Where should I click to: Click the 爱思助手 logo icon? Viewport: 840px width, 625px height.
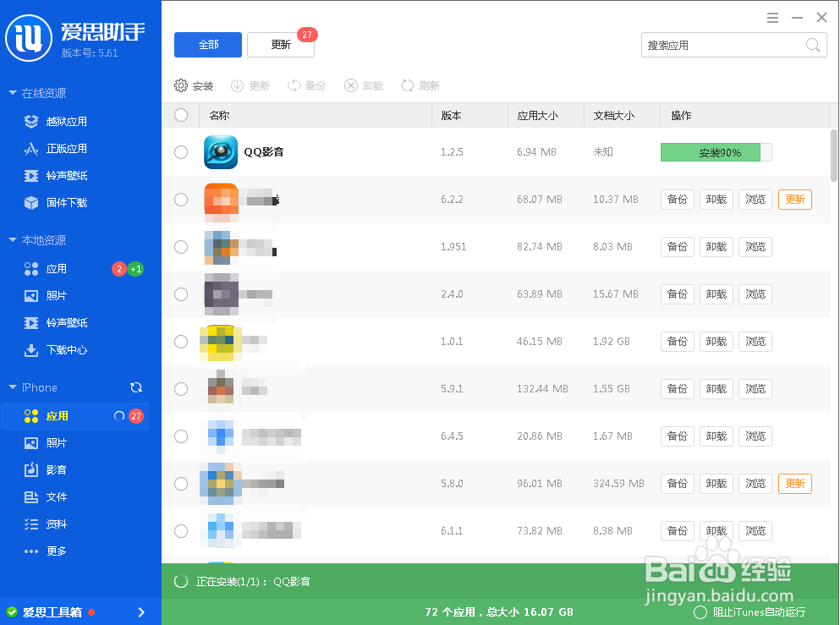pyautogui.click(x=29, y=39)
